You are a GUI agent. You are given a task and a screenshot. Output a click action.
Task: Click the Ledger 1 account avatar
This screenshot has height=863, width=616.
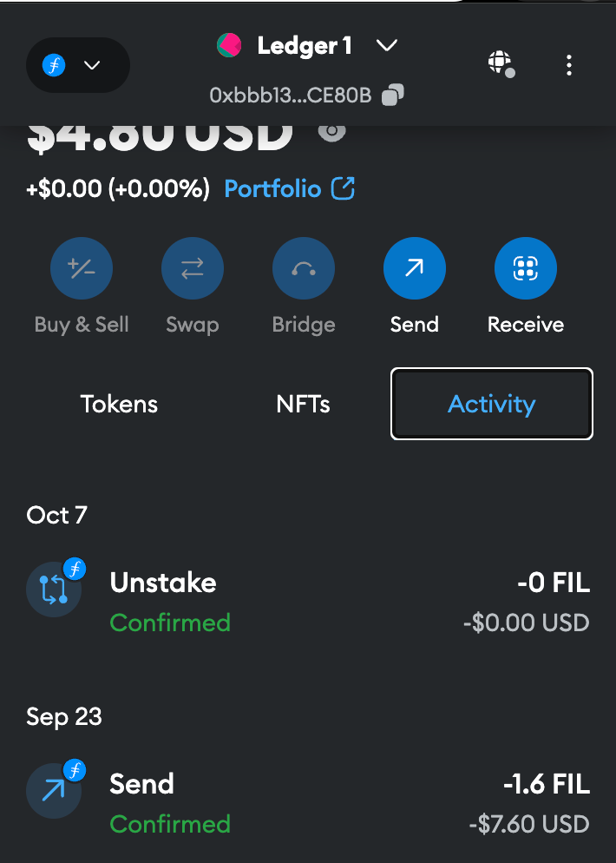coord(229,45)
